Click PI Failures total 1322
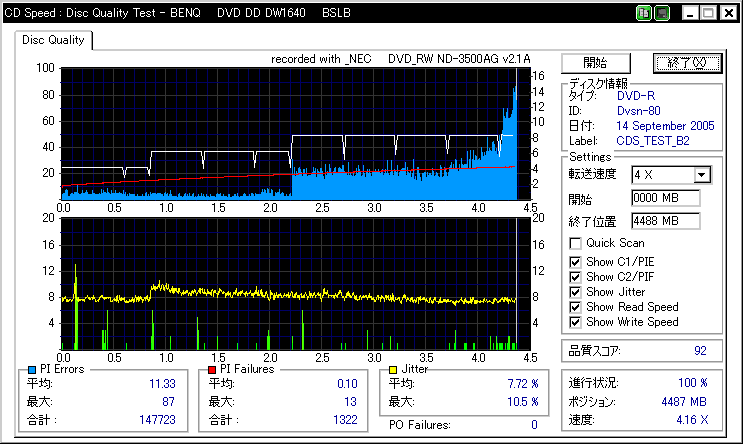743x444 pixels. tap(345, 420)
